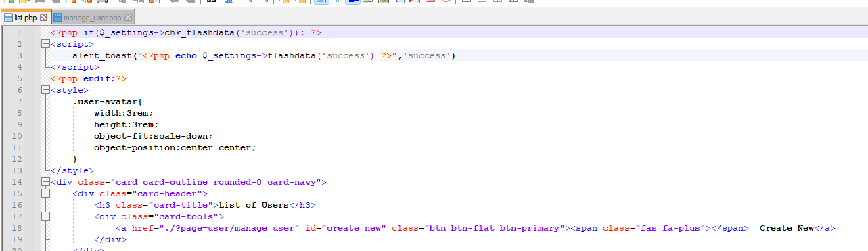Click line number 10 in the gutter
The image size is (868, 251).
pyautogui.click(x=19, y=136)
